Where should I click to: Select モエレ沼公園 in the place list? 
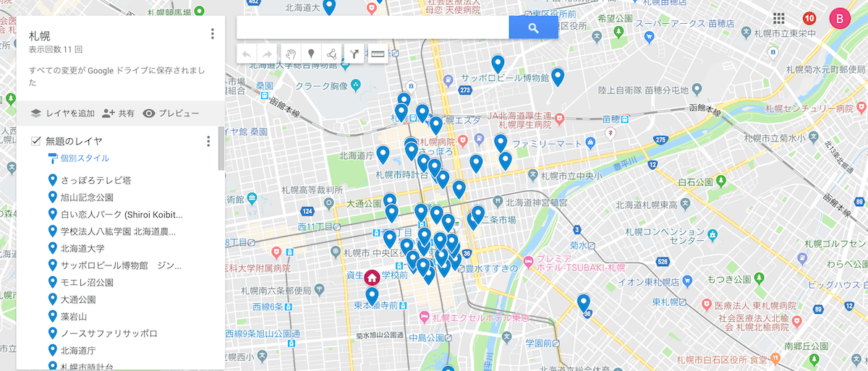click(x=87, y=282)
